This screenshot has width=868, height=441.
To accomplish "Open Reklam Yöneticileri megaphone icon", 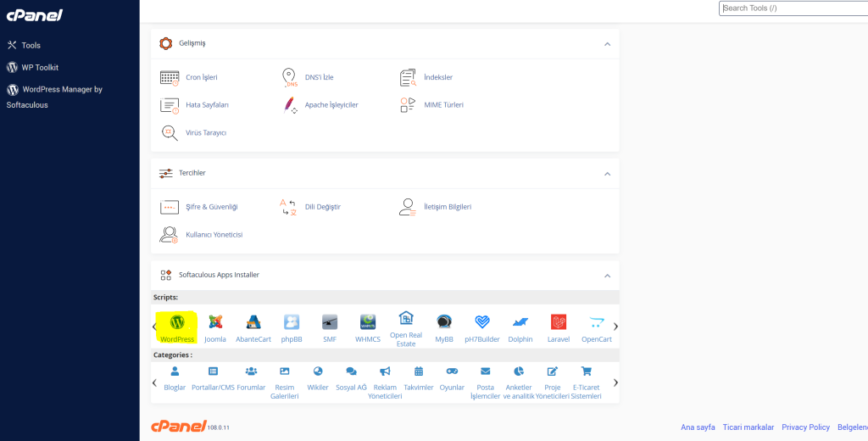I will 386,371.
